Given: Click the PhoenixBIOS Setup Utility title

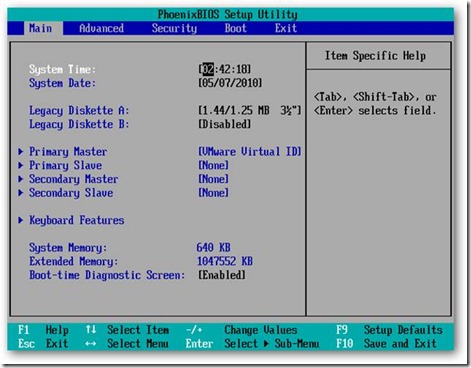Looking at the screenshot, I should click(228, 14).
